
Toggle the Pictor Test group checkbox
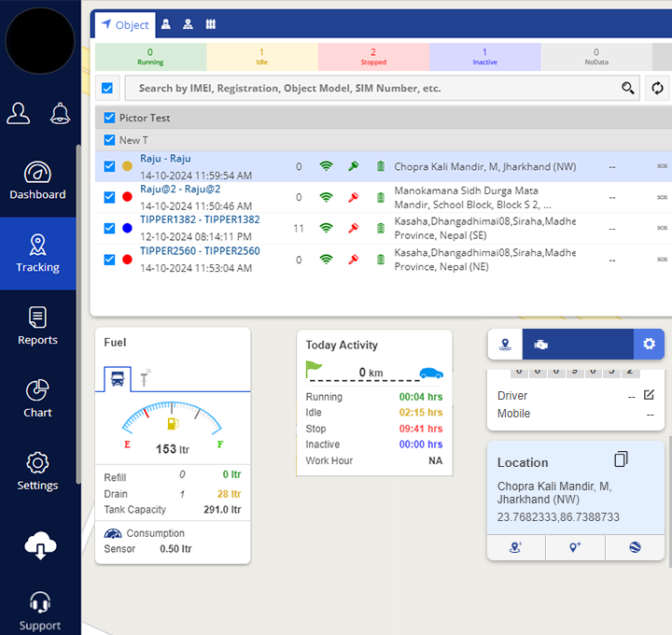pyautogui.click(x=109, y=118)
